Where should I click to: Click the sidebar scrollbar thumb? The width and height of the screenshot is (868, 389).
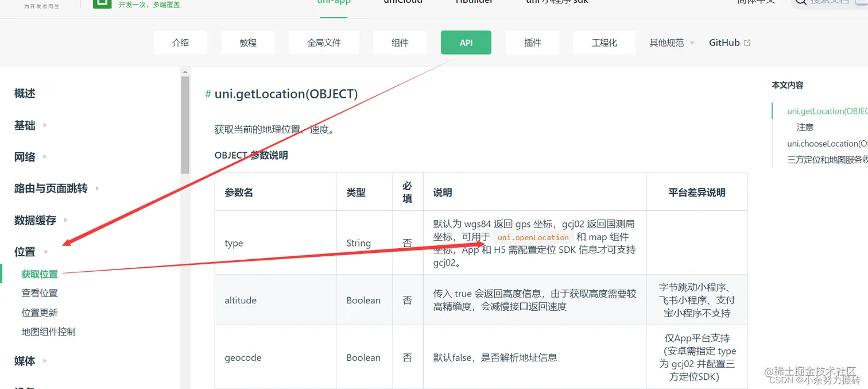coord(185,125)
